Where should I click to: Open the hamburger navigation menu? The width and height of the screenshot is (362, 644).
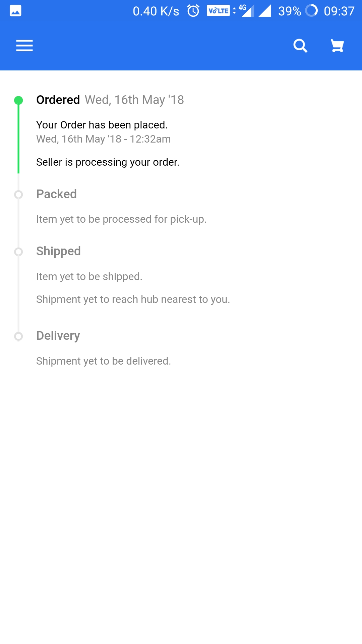pos(24,46)
